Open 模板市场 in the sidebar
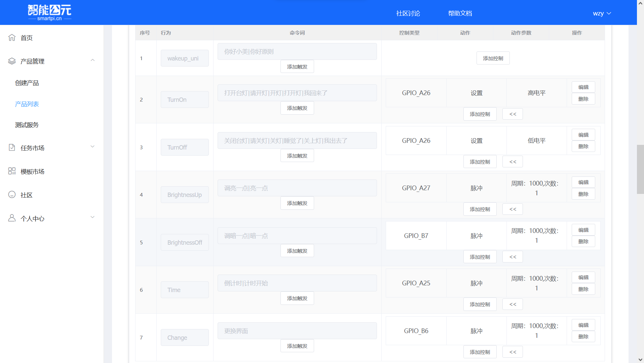Image resolution: width=644 pixels, height=363 pixels. point(32,171)
